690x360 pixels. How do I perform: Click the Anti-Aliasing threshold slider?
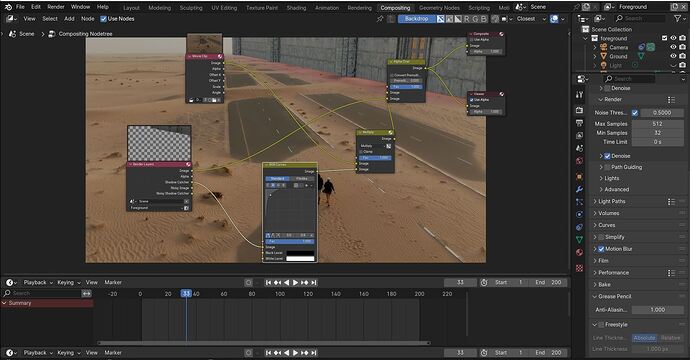click(657, 310)
